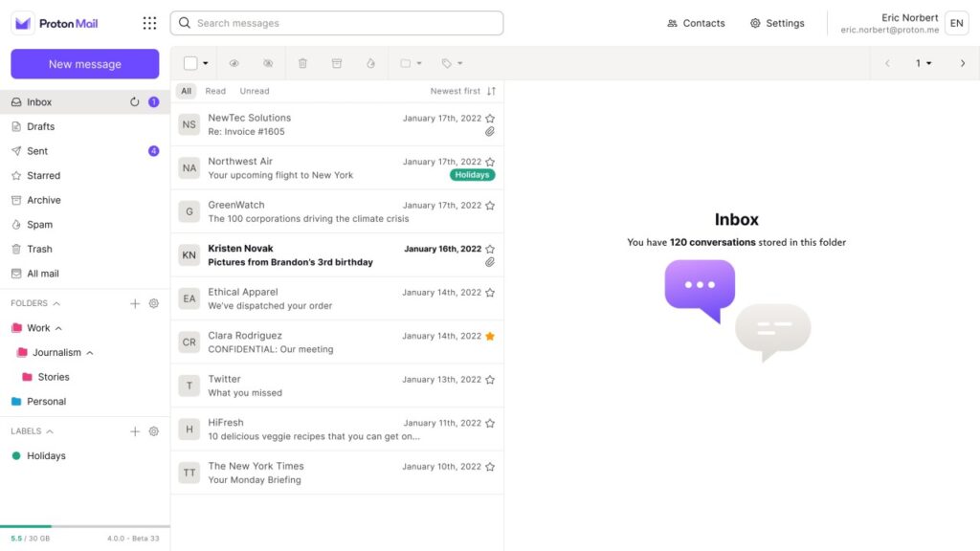Open Kristen Novak attachment paperclip
This screenshot has height=551, width=980.
pyautogui.click(x=490, y=262)
